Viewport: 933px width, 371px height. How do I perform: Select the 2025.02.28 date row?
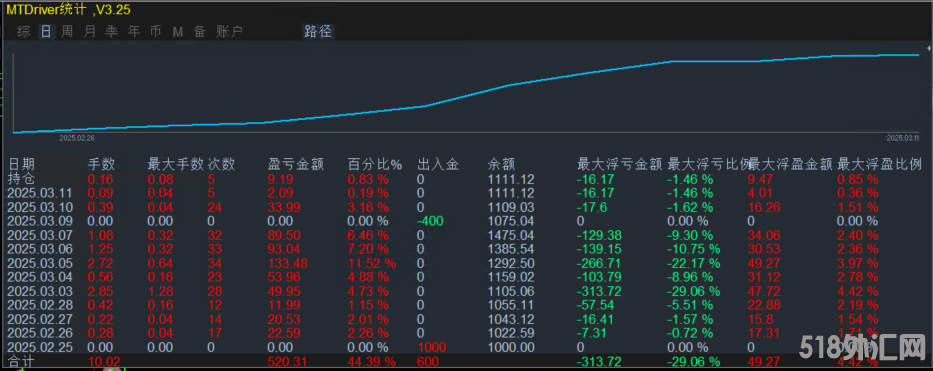[x=39, y=305]
